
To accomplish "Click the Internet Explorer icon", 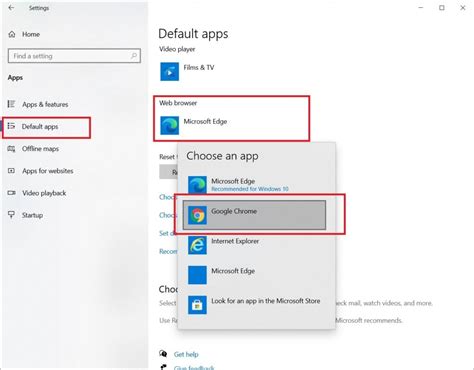I will click(197, 245).
